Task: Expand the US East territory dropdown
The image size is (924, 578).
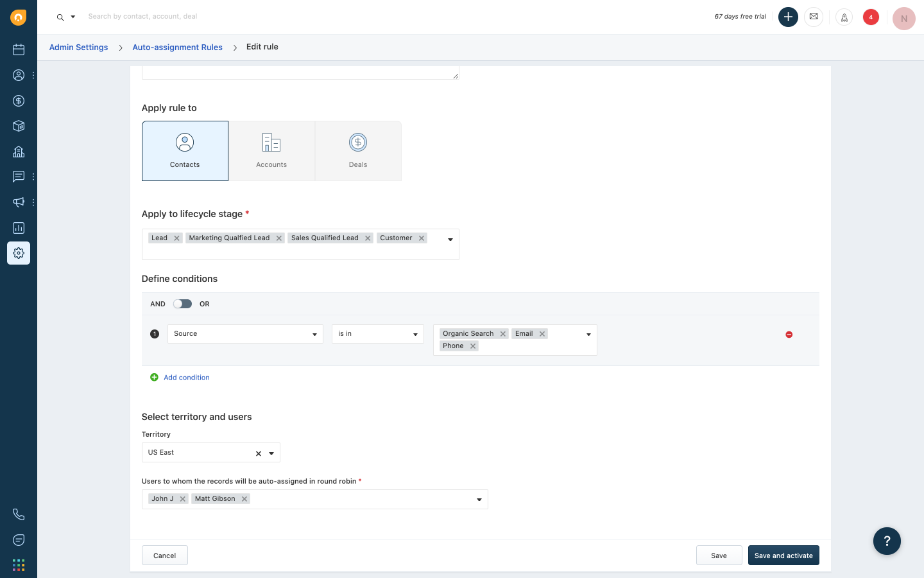Action: [271, 453]
